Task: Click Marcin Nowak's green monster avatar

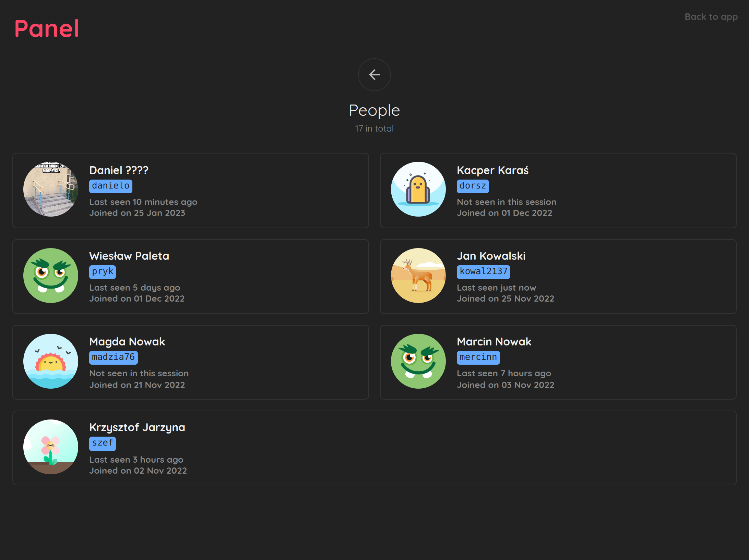Action: [x=418, y=361]
